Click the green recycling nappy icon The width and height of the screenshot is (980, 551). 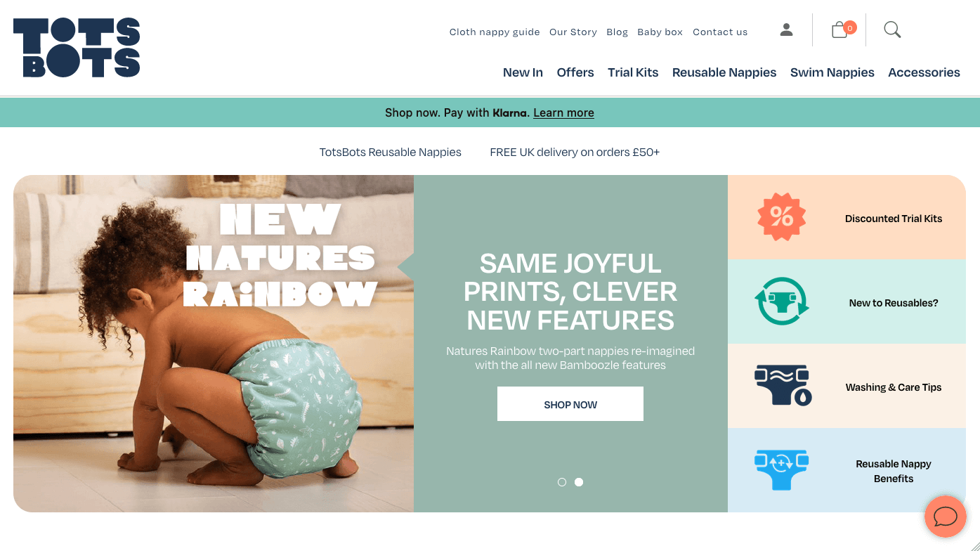click(x=782, y=302)
